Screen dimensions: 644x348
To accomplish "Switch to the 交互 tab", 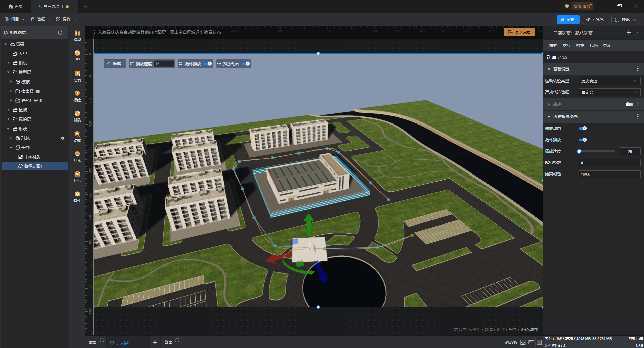I will point(566,46).
